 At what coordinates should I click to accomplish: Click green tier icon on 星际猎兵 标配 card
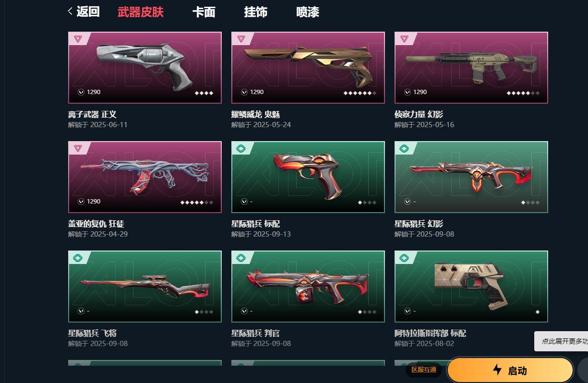[x=241, y=148]
